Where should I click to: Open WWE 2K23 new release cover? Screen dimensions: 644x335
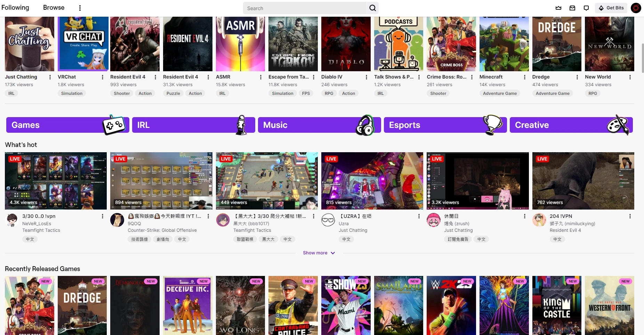pos(451,305)
